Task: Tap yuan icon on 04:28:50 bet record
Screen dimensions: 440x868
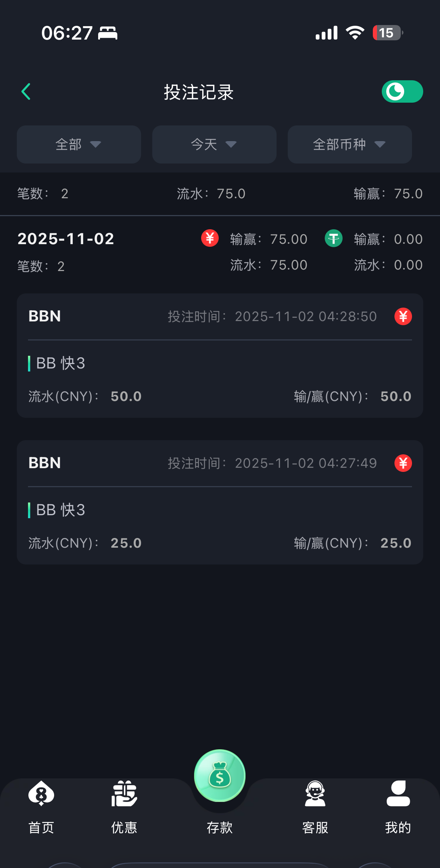Action: [403, 317]
